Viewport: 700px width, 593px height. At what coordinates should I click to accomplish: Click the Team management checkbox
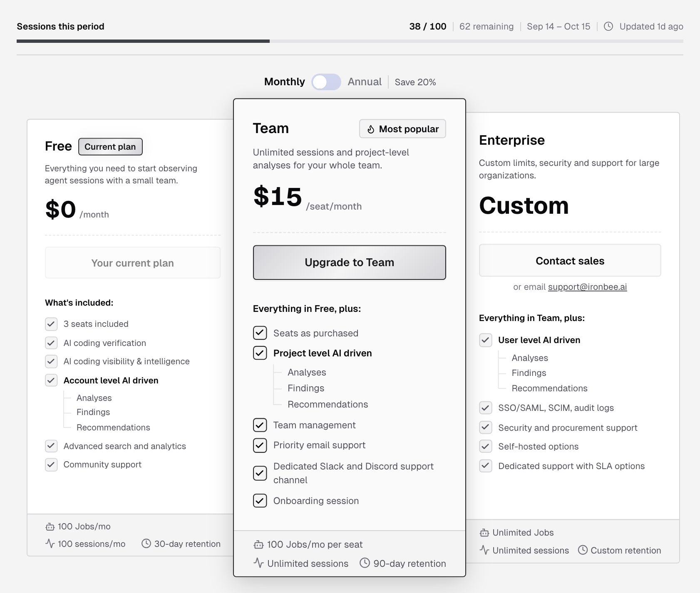[260, 425]
